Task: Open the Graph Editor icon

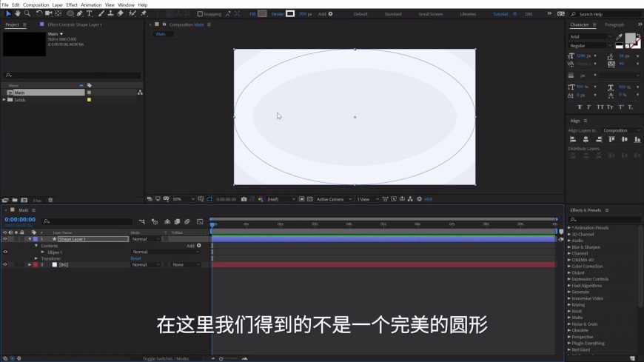Action: click(200, 221)
